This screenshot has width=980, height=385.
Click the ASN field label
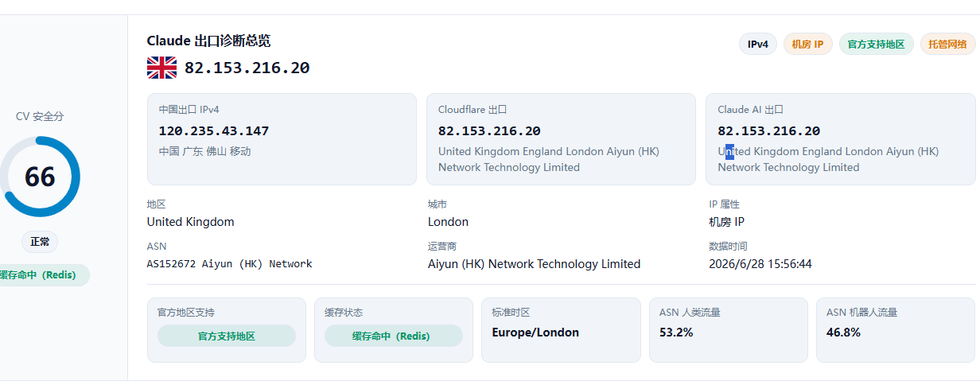pyautogui.click(x=157, y=247)
